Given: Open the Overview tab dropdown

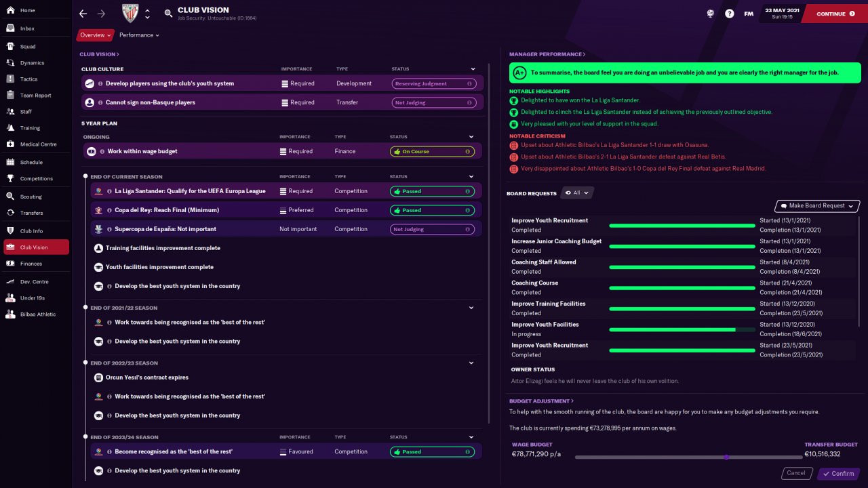Looking at the screenshot, I should coord(95,35).
